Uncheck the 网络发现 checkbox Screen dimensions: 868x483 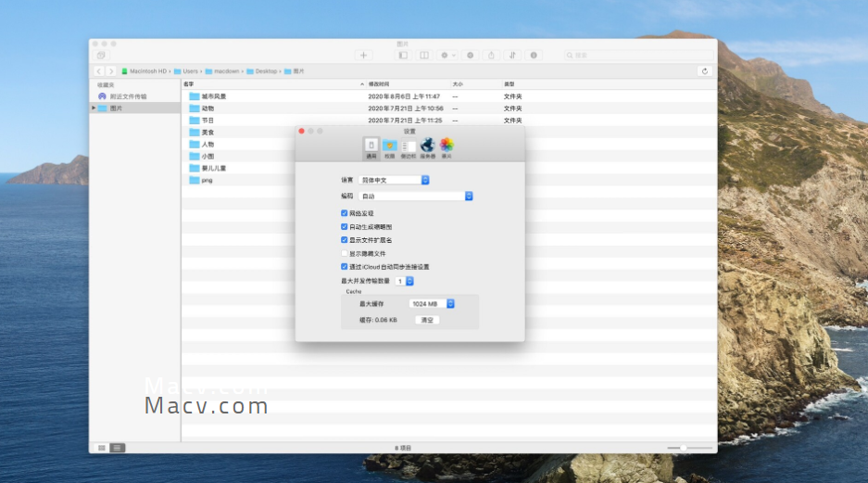[345, 213]
